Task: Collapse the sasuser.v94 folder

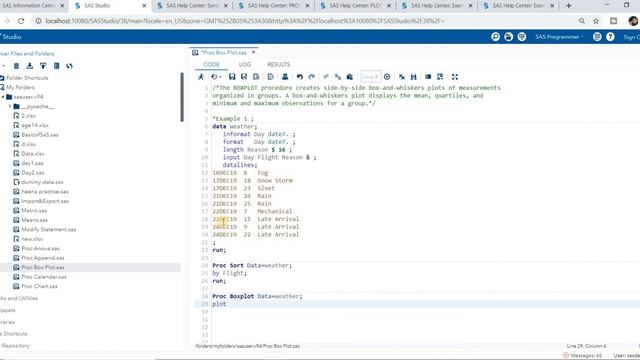Action: tap(3, 97)
